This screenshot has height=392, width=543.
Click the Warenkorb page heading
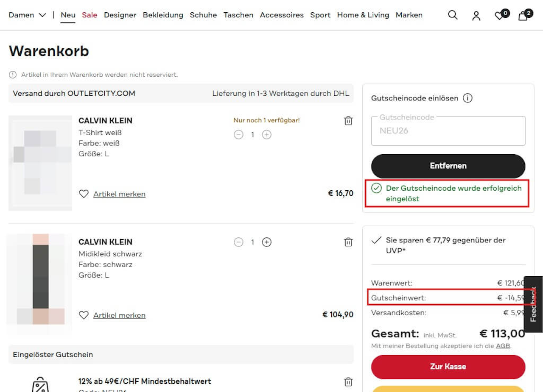[x=49, y=51]
